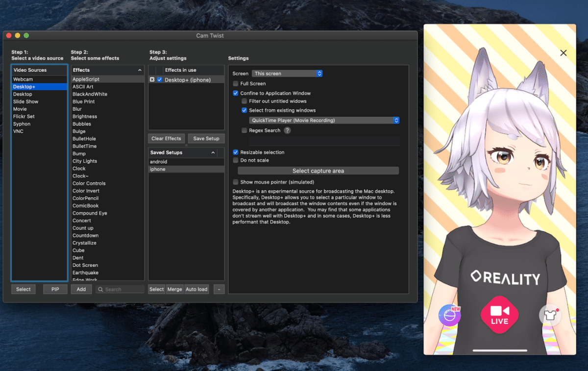The image size is (588, 371).
Task: Click the Video Sources list header
Action: tap(39, 70)
